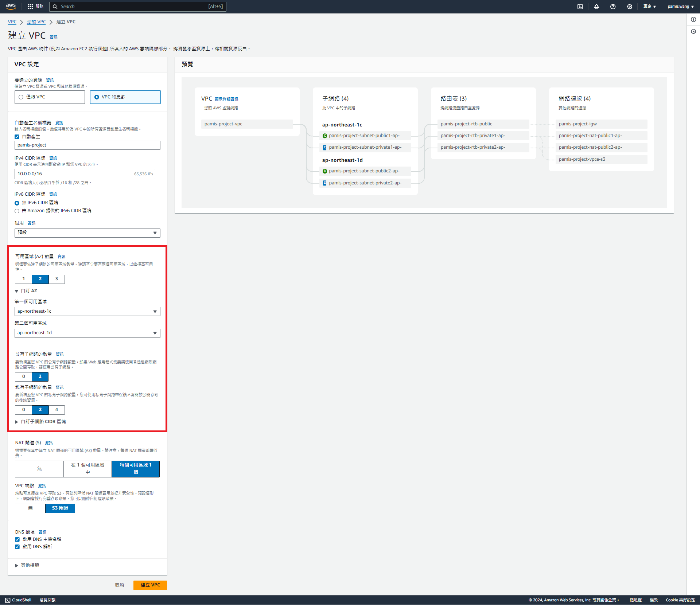Expand the additional tags section
700x605 pixels.
pos(27,565)
